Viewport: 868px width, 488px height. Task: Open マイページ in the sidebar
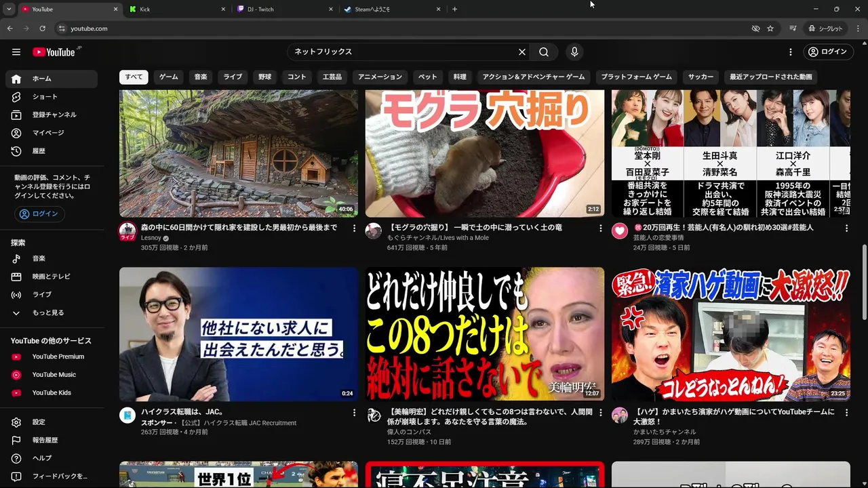click(52, 133)
